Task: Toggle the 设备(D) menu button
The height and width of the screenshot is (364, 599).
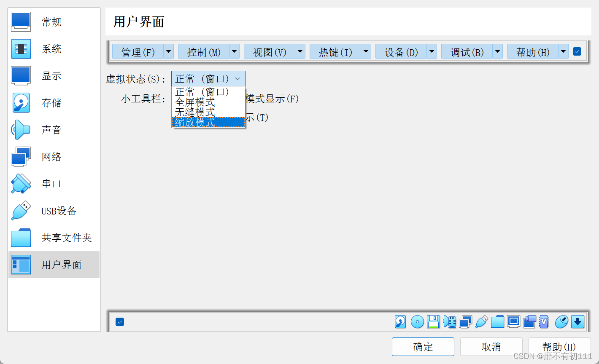Action: [x=401, y=52]
